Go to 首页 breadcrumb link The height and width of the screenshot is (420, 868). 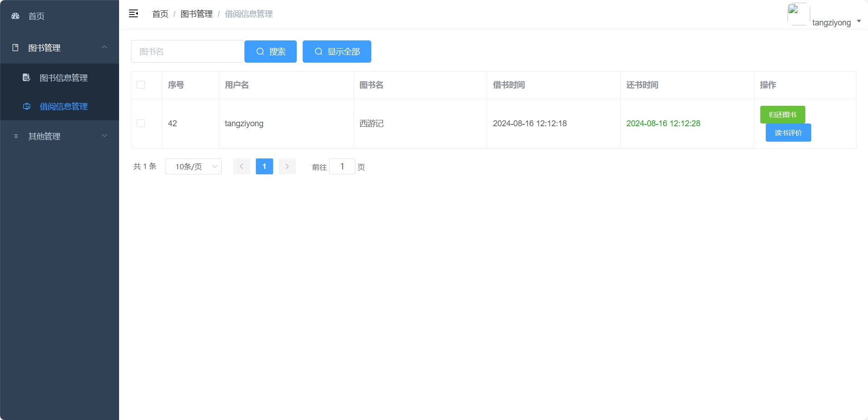click(x=160, y=14)
